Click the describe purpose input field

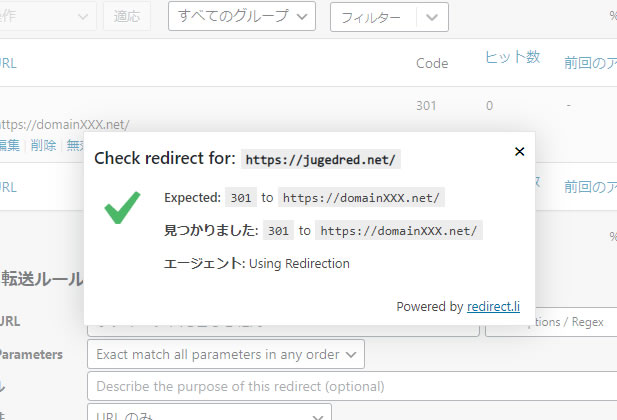pyautogui.click(x=352, y=386)
